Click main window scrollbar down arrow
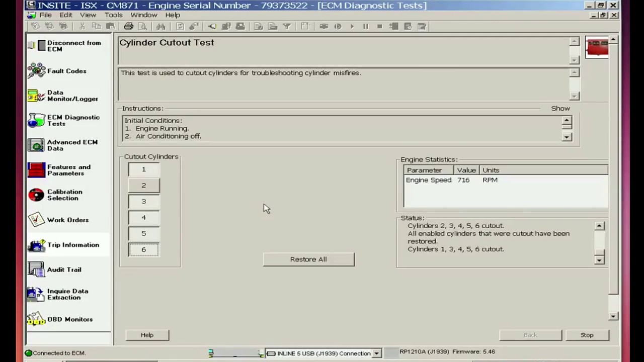 613,316
